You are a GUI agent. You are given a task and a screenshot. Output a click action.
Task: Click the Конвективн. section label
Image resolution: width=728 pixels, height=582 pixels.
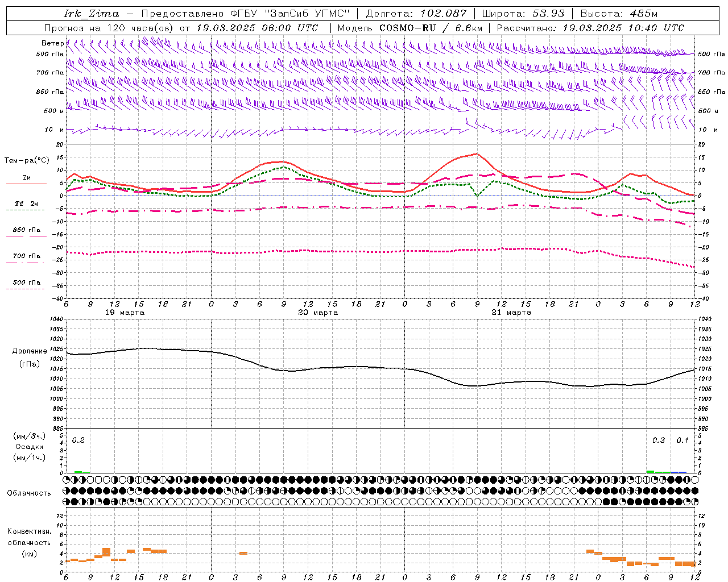click(29, 531)
